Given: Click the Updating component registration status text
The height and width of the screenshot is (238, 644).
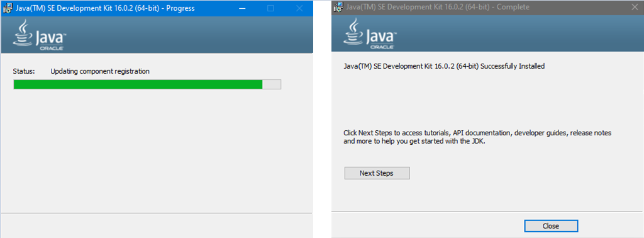Looking at the screenshot, I should pyautogui.click(x=100, y=72).
